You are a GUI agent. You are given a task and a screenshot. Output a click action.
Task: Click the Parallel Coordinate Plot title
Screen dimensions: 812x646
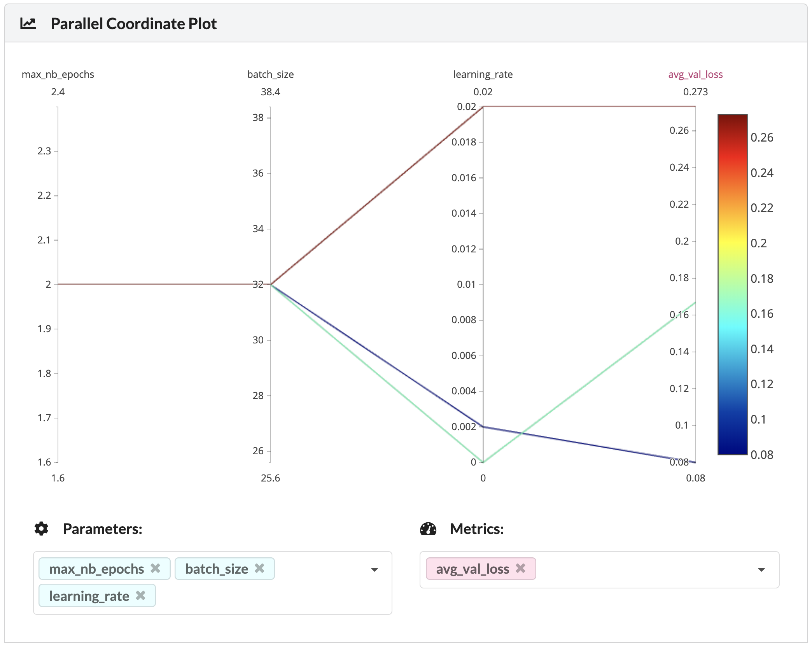click(134, 23)
